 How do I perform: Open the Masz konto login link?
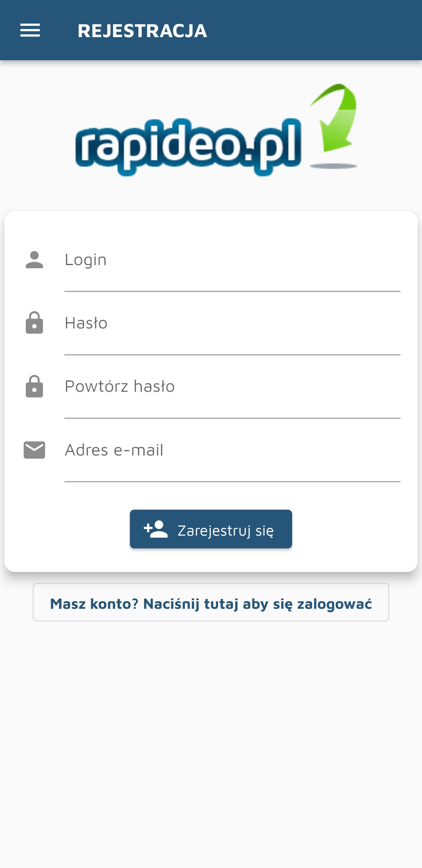(x=211, y=602)
